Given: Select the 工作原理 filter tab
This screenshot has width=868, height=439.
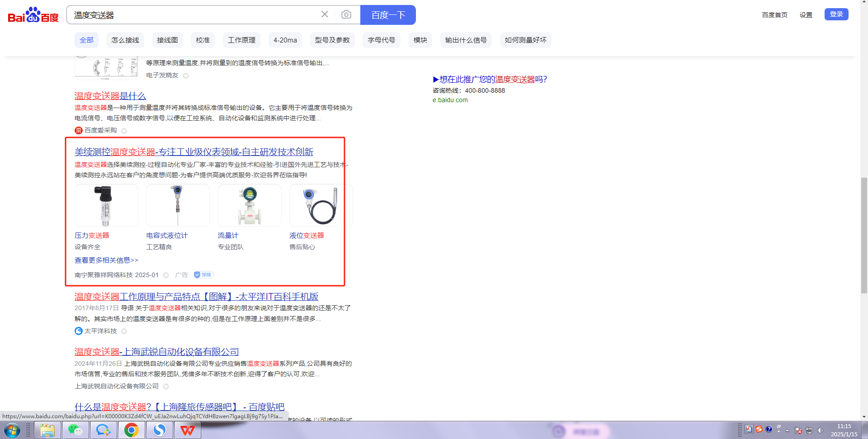Looking at the screenshot, I should tap(241, 40).
